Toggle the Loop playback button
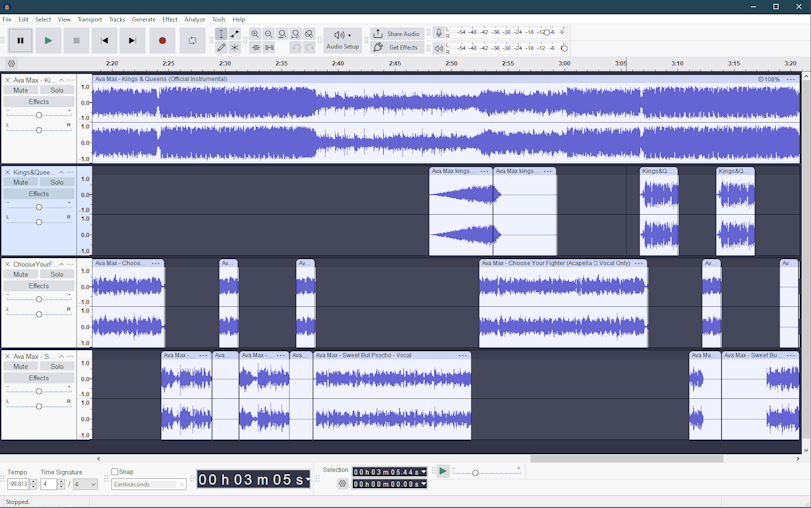The height and width of the screenshot is (508, 811). click(x=192, y=40)
